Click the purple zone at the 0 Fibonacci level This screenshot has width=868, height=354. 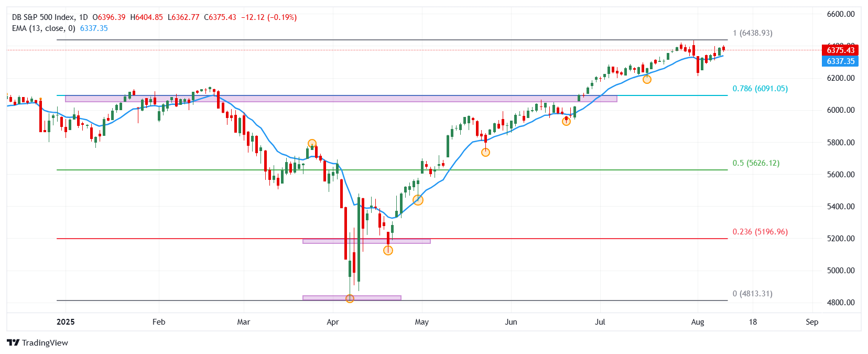352,298
